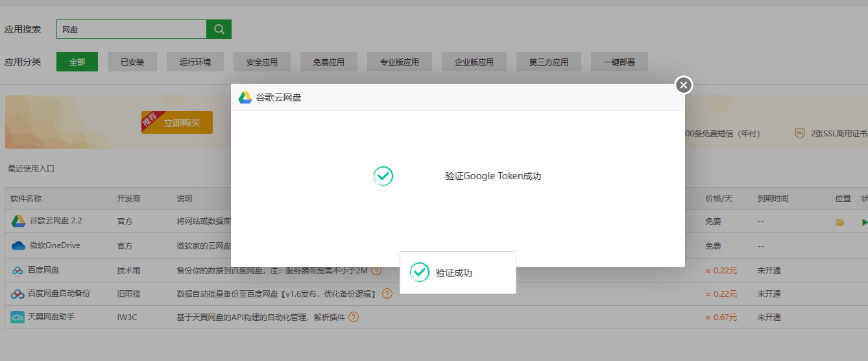Image resolution: width=868 pixels, height=361 pixels.
Task: Select the 全部 category tab
Action: tap(77, 62)
